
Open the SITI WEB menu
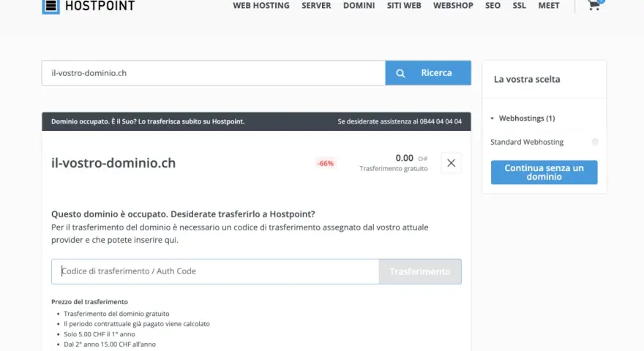click(x=404, y=5)
